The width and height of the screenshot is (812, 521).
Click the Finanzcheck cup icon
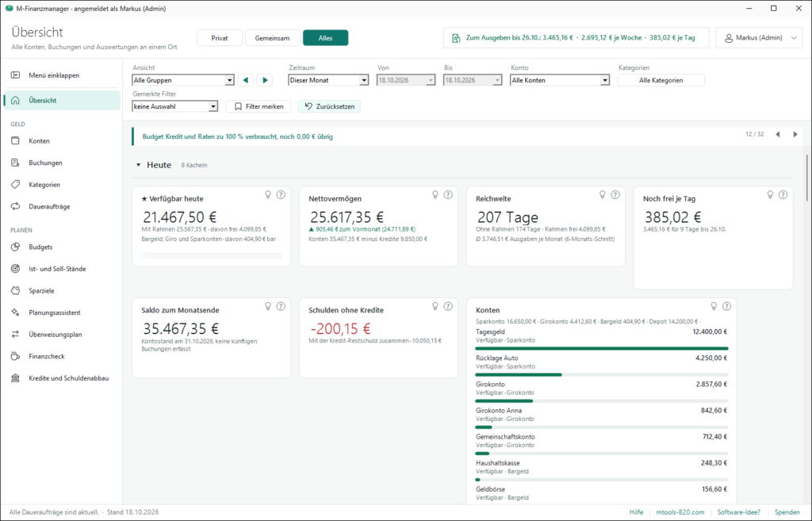click(x=16, y=356)
